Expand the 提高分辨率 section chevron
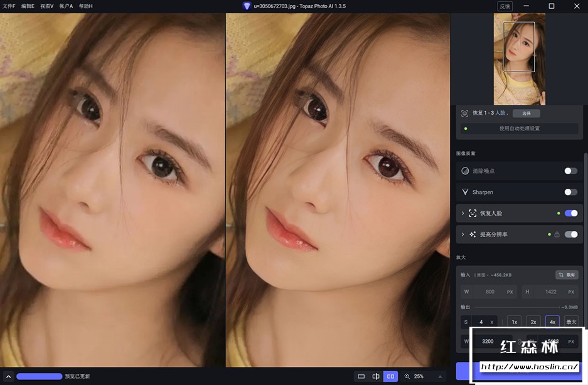The width and height of the screenshot is (588, 385). tap(462, 235)
